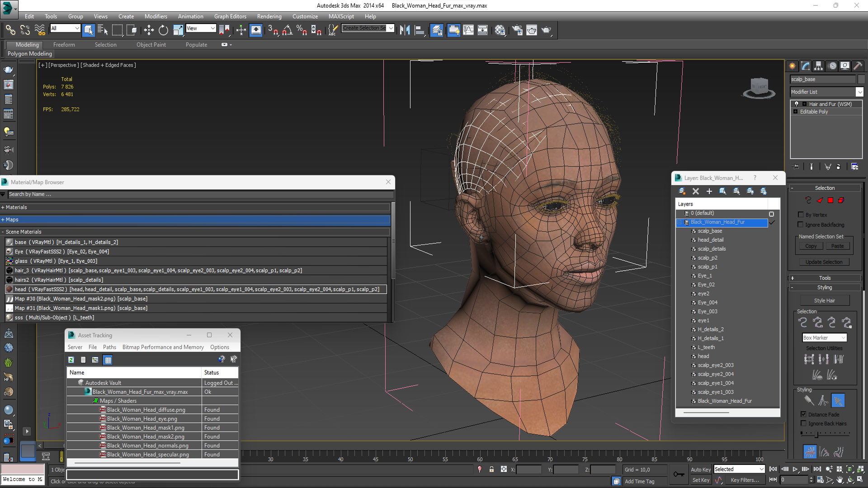This screenshot has width=868, height=488.
Task: Click the Select and Link tool
Action: pos(10,30)
